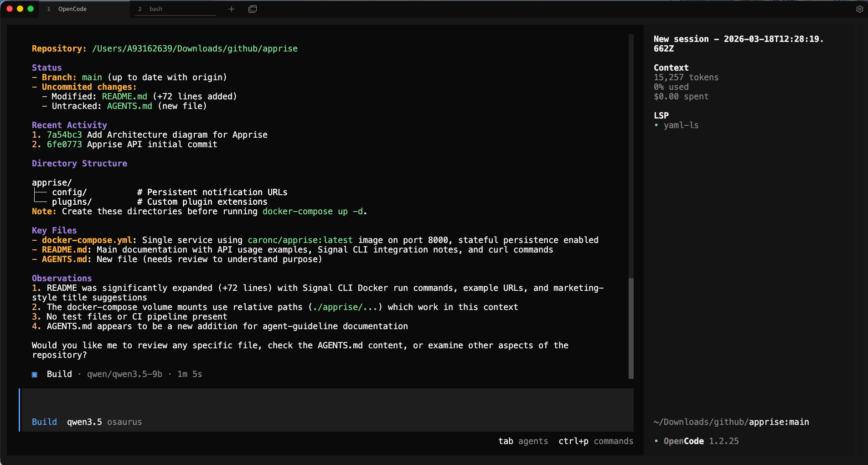Viewport: 868px width, 465px height.
Task: Click the yaml-ls LSP entry
Action: (681, 125)
